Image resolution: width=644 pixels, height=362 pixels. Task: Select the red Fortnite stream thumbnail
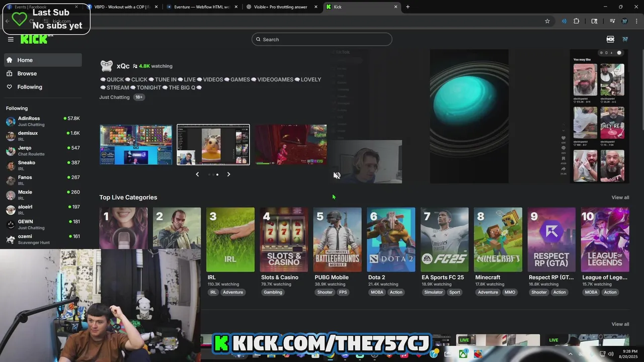point(290,145)
